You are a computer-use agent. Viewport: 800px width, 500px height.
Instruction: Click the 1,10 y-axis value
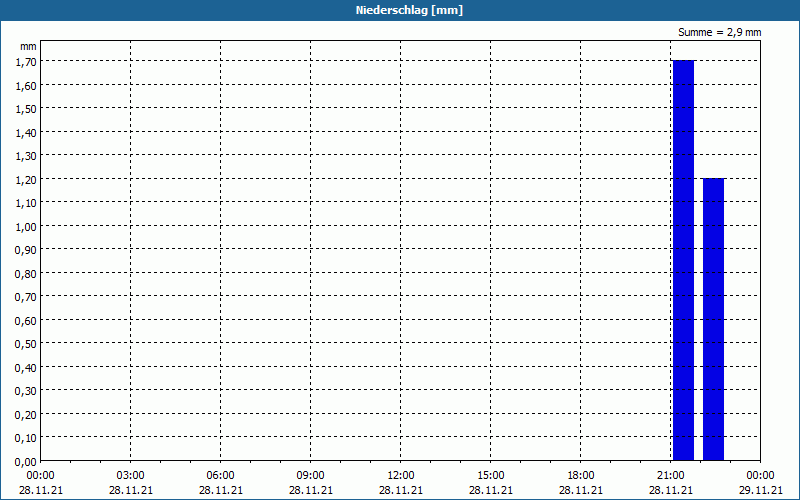pos(26,203)
